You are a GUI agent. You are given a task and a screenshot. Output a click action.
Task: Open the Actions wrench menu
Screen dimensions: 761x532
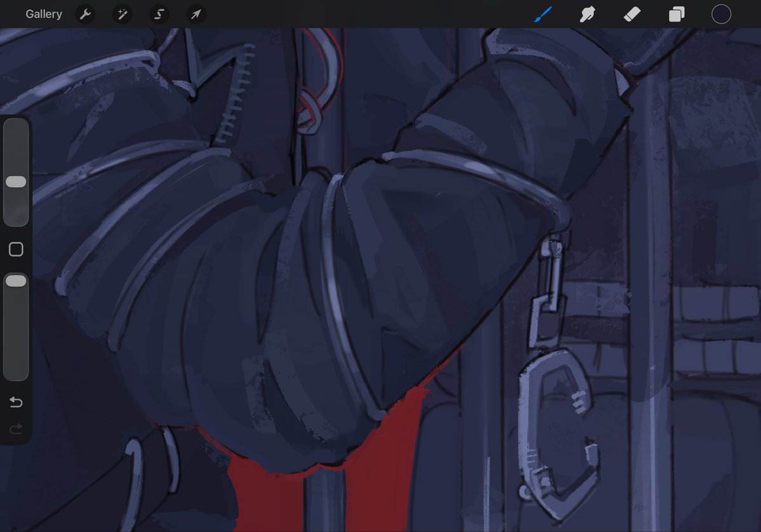pos(86,14)
